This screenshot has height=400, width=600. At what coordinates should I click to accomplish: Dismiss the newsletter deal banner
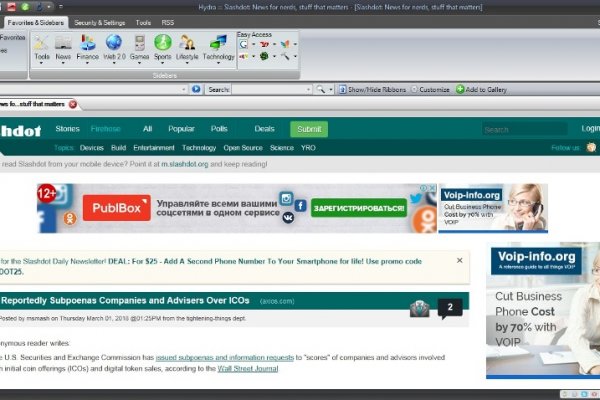(x=460, y=260)
